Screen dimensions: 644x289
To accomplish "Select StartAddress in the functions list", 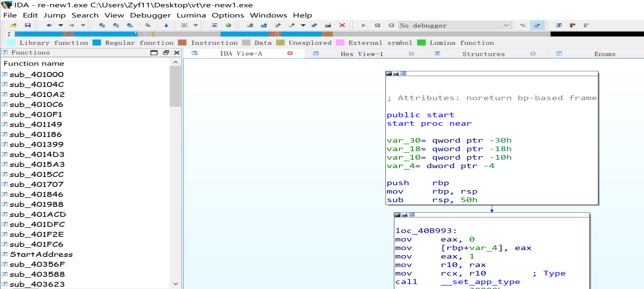I will pos(41,254).
